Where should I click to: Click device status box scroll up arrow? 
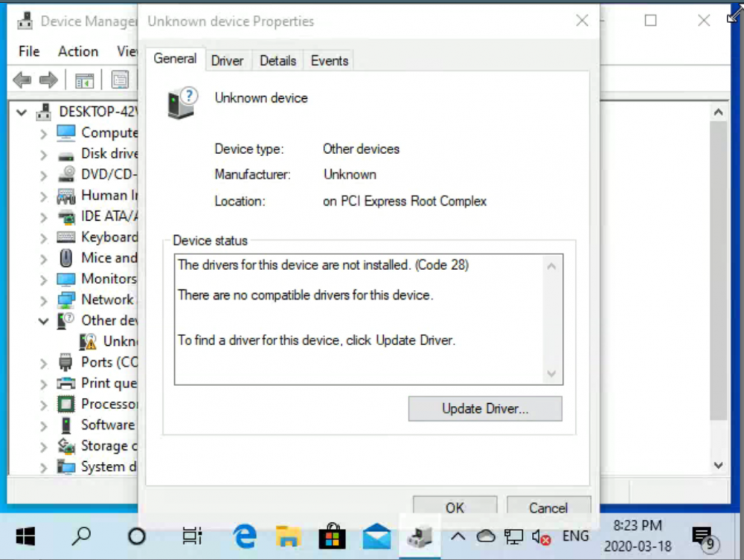point(551,266)
